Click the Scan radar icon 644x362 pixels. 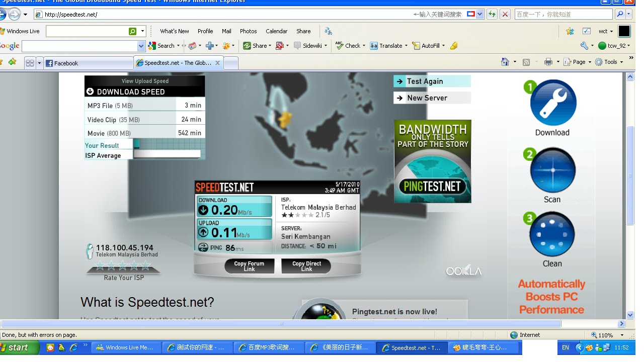point(552,170)
